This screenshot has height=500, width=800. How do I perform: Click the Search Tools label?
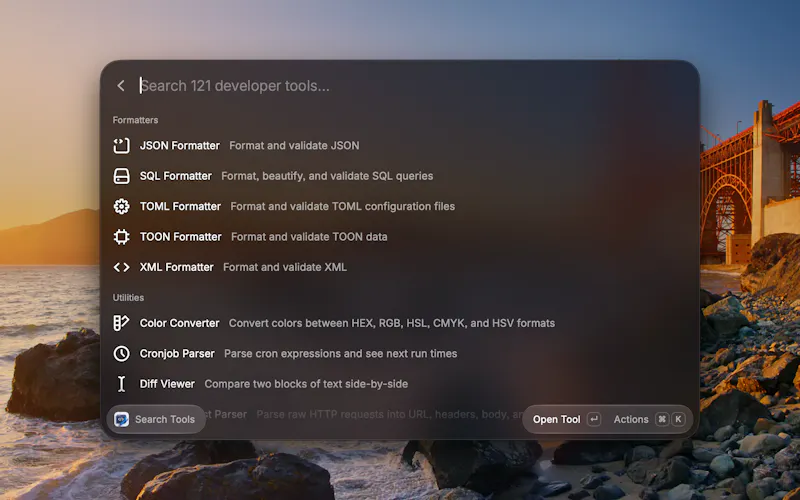click(165, 419)
